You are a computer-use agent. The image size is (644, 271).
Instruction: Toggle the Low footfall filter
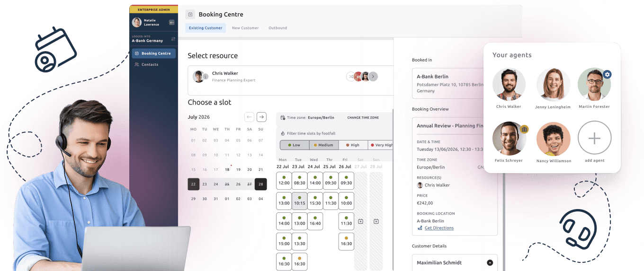295,145
